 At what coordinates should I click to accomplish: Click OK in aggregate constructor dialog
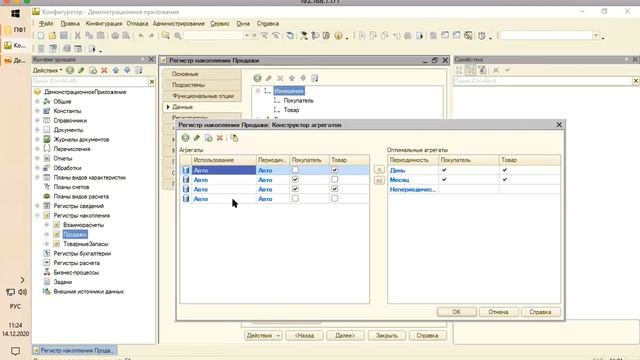coord(456,312)
